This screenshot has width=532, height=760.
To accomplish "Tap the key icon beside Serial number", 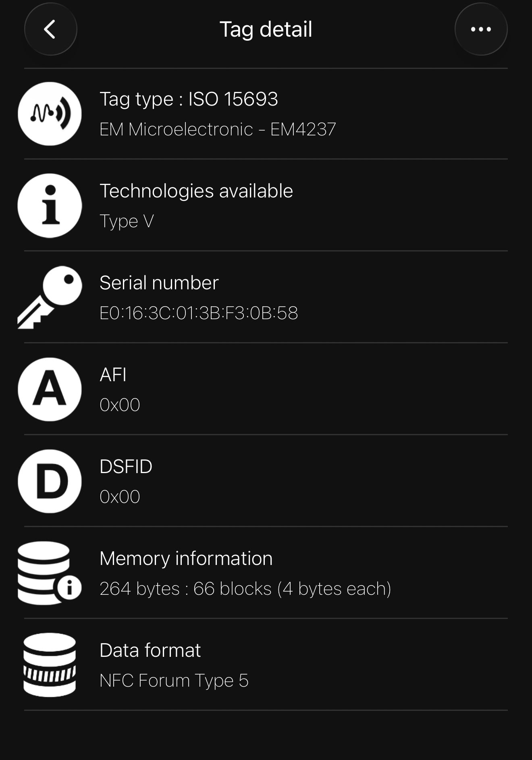I will [50, 297].
